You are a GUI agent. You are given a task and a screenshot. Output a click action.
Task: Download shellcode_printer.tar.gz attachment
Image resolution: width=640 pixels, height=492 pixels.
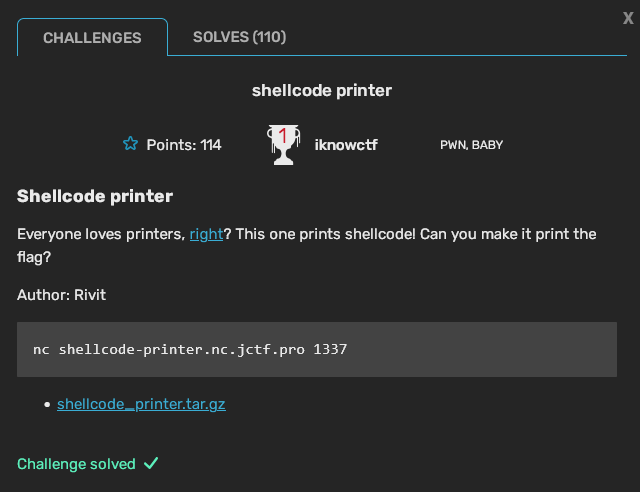(x=141, y=404)
